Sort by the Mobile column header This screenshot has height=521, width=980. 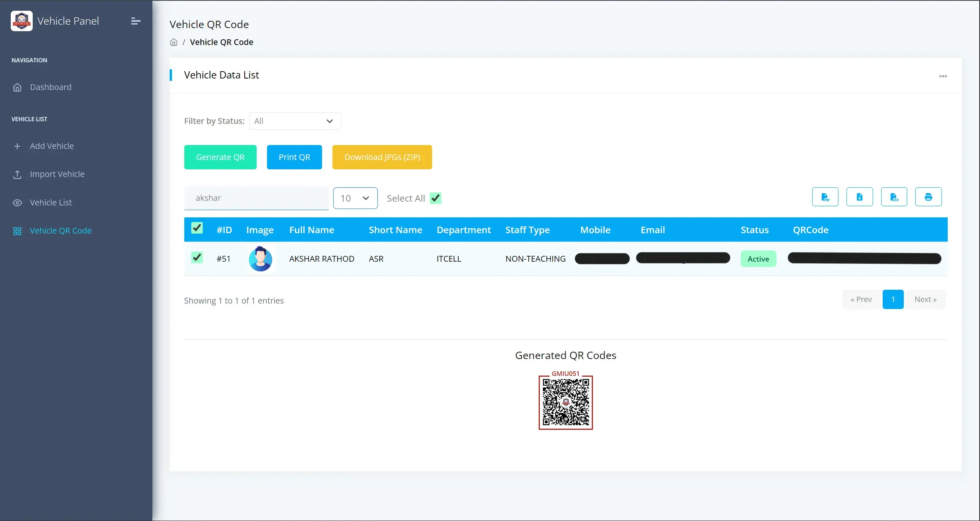pyautogui.click(x=595, y=230)
